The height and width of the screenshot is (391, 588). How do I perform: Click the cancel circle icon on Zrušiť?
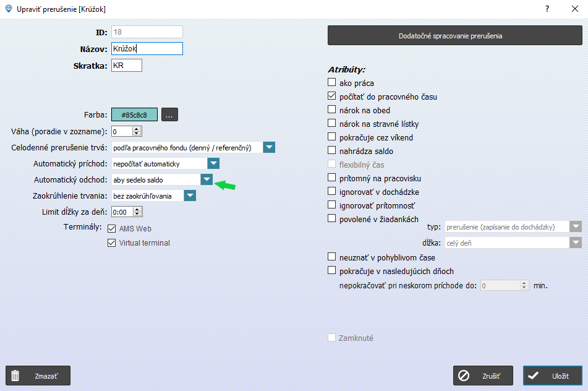[x=464, y=376]
